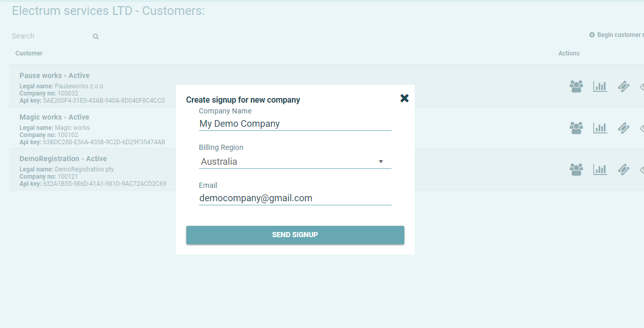Open users icon for Pause works

pyautogui.click(x=576, y=86)
